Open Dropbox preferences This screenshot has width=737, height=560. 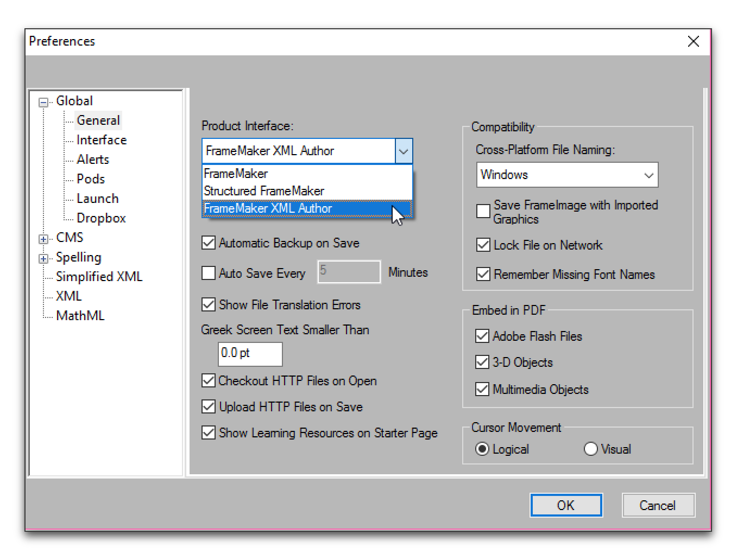[x=101, y=218]
